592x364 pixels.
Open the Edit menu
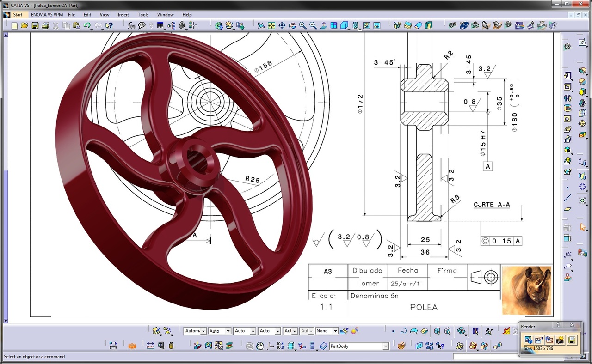coord(87,15)
